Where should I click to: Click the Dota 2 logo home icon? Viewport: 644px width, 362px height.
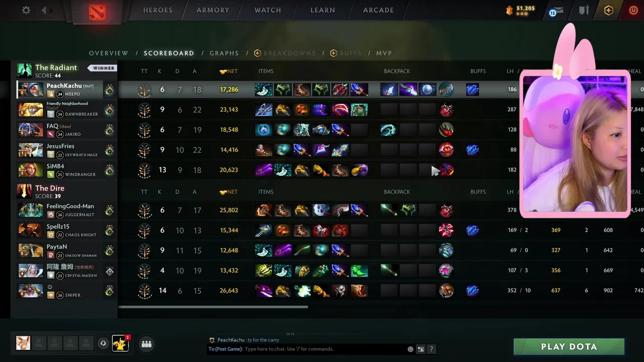(x=97, y=12)
